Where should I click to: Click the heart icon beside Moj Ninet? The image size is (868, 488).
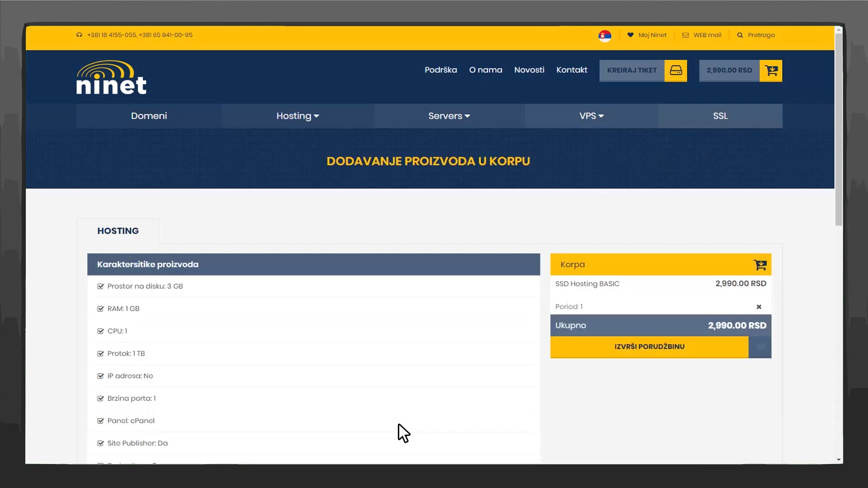point(630,35)
